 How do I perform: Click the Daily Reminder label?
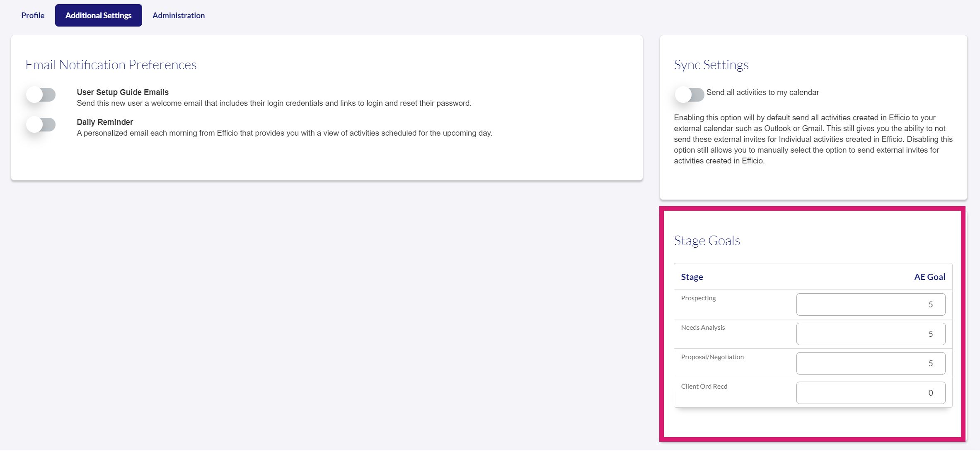[x=105, y=122]
